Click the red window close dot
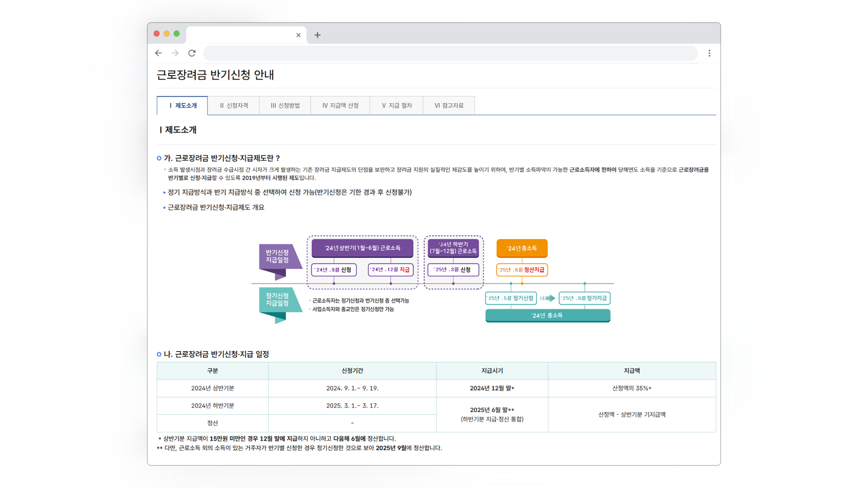The height and width of the screenshot is (488, 868). [x=156, y=33]
